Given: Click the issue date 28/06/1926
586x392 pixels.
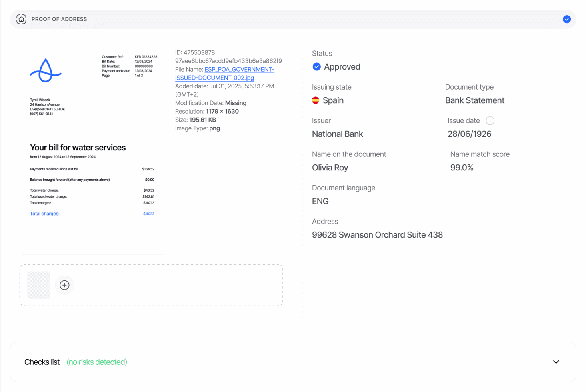Looking at the screenshot, I should (x=469, y=134).
